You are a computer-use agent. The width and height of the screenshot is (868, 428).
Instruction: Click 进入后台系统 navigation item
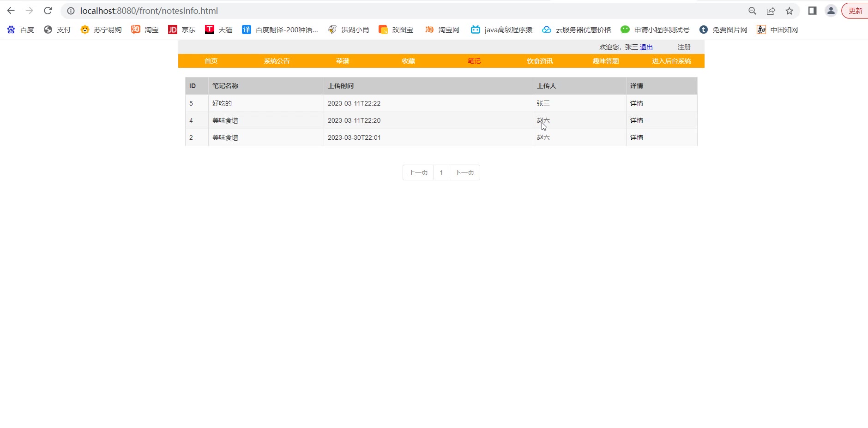672,61
